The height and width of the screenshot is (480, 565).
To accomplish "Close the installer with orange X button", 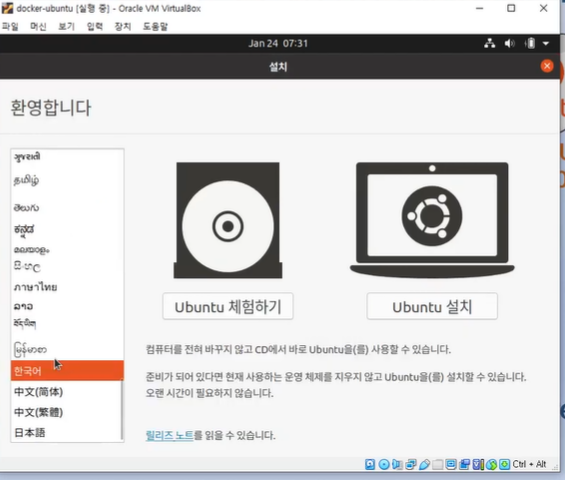I will (x=547, y=66).
